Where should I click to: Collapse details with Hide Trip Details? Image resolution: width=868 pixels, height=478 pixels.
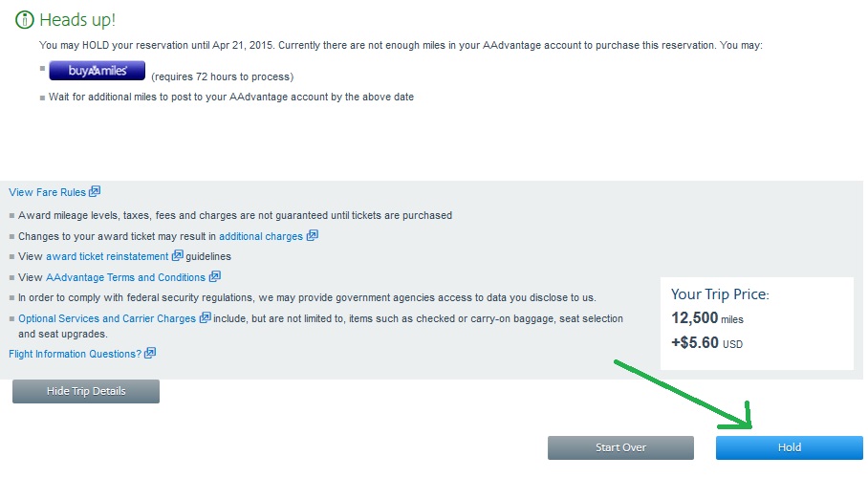(x=86, y=391)
